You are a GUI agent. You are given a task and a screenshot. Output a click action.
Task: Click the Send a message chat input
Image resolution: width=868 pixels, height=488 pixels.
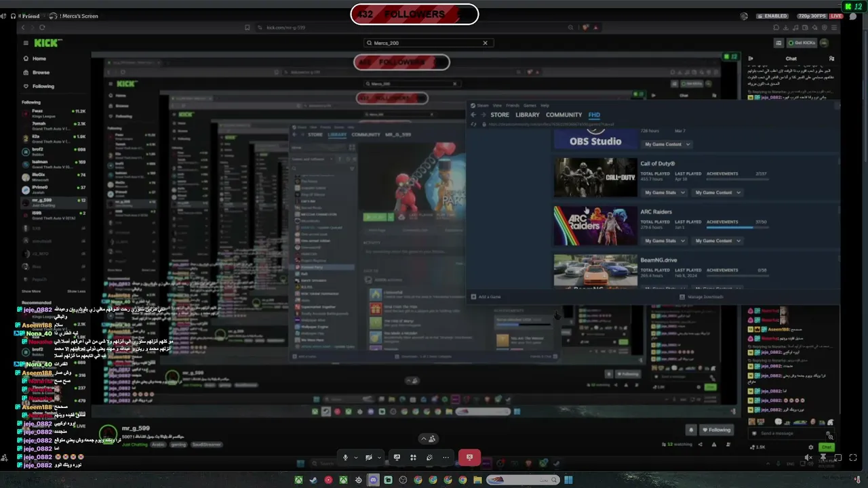pyautogui.click(x=790, y=433)
